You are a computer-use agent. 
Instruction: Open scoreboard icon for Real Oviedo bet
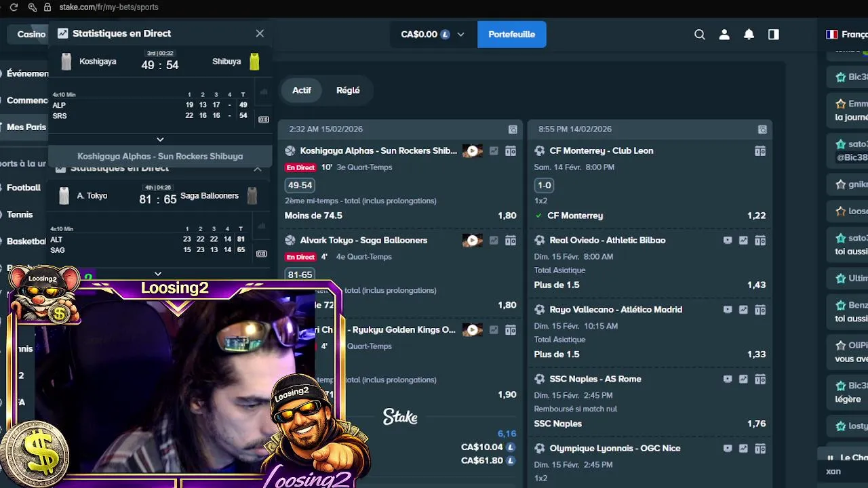[760, 241]
